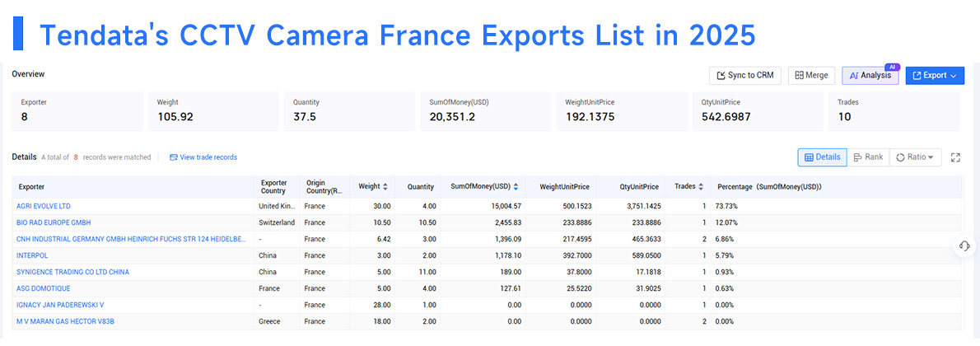Click the WeightUnitPrice overview card 192.1375

click(x=622, y=111)
